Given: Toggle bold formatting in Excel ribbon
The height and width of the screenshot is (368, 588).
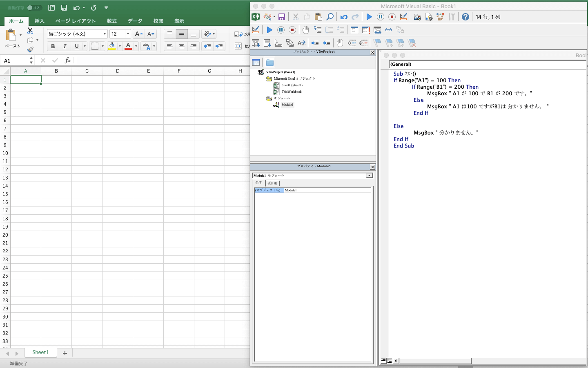Looking at the screenshot, I should pos(53,46).
